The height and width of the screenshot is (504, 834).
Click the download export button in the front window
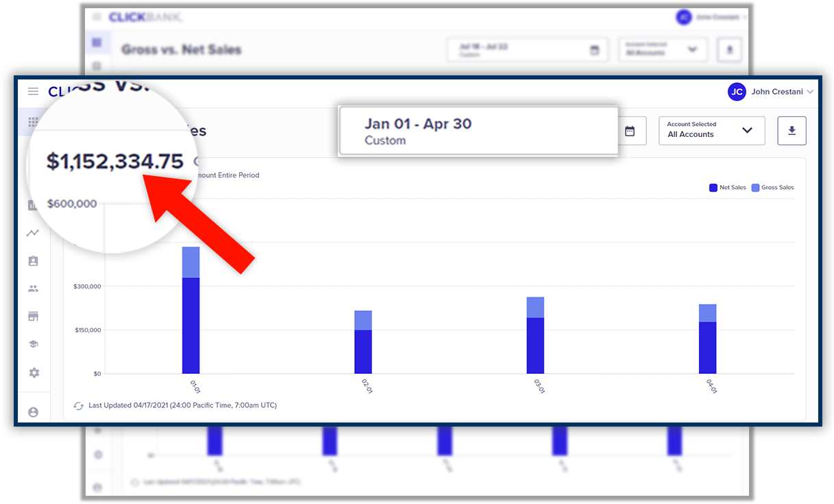[x=792, y=131]
